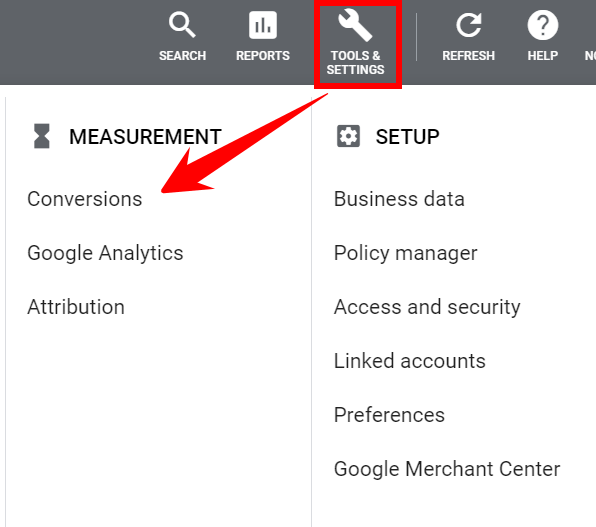The height and width of the screenshot is (527, 596).
Task: Open Preferences in Setup column
Action: [389, 415]
